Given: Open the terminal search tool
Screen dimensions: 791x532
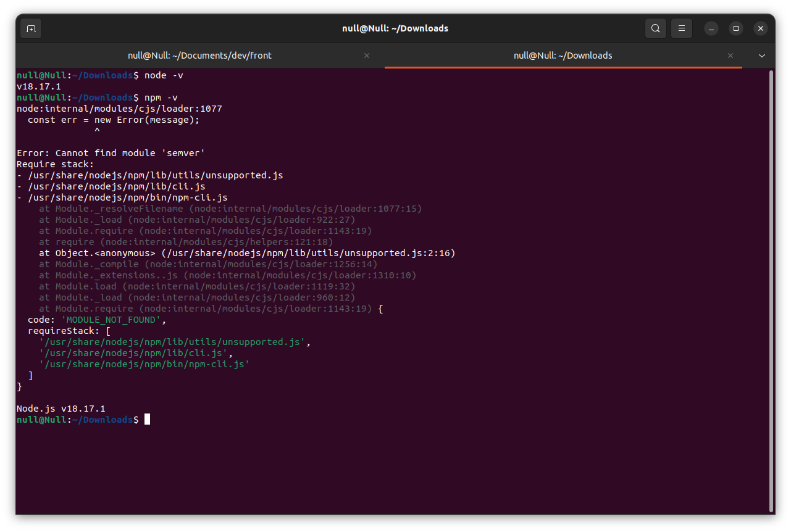Looking at the screenshot, I should tap(655, 28).
